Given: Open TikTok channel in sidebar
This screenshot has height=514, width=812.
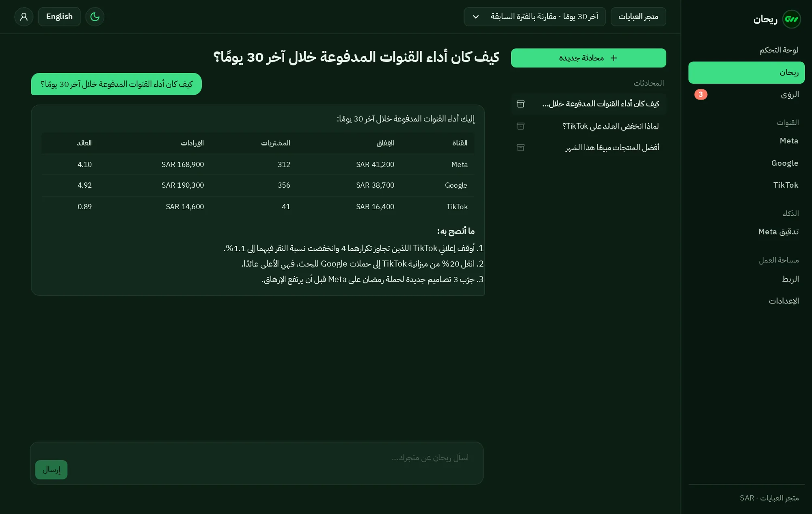Looking at the screenshot, I should coord(746,185).
